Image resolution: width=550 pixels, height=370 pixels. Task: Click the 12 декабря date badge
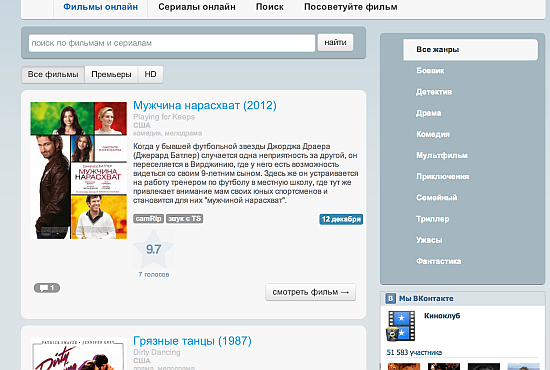pyautogui.click(x=341, y=219)
